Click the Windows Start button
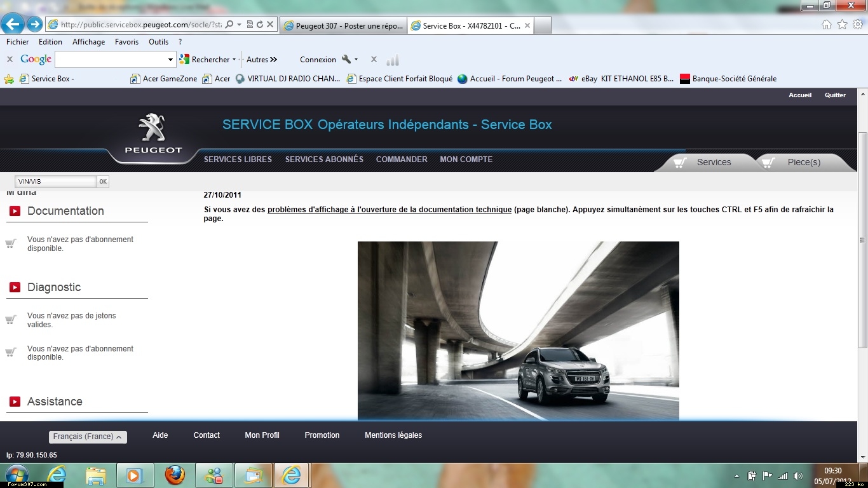The height and width of the screenshot is (488, 868). pyautogui.click(x=17, y=475)
